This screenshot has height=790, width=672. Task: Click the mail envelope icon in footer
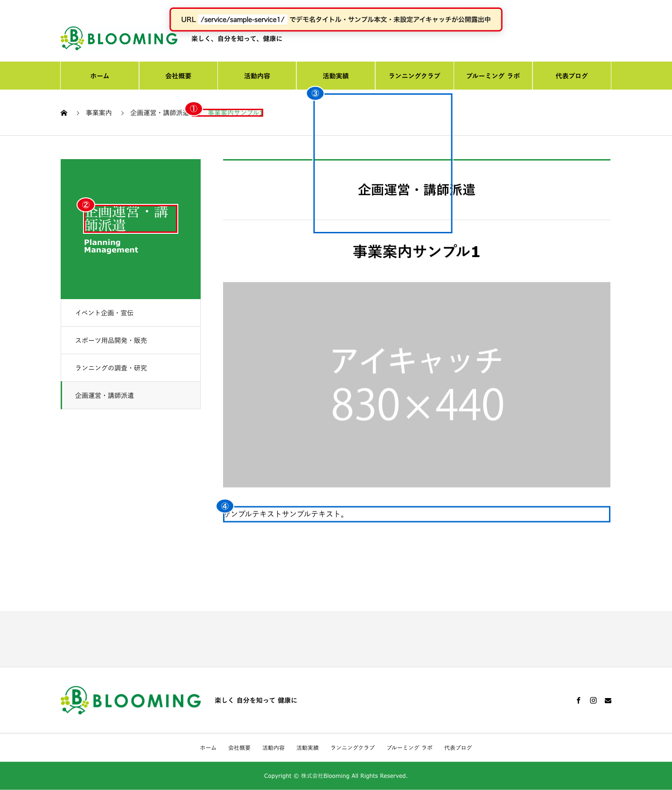[x=608, y=700]
